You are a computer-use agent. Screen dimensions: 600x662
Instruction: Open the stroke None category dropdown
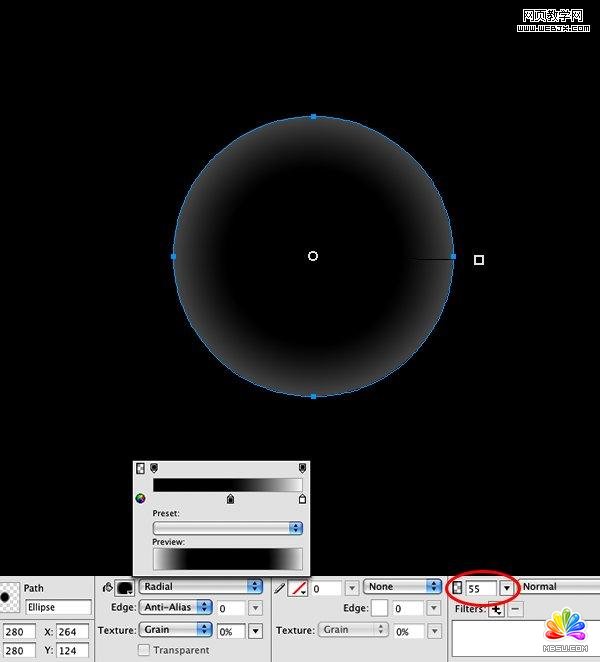click(403, 587)
